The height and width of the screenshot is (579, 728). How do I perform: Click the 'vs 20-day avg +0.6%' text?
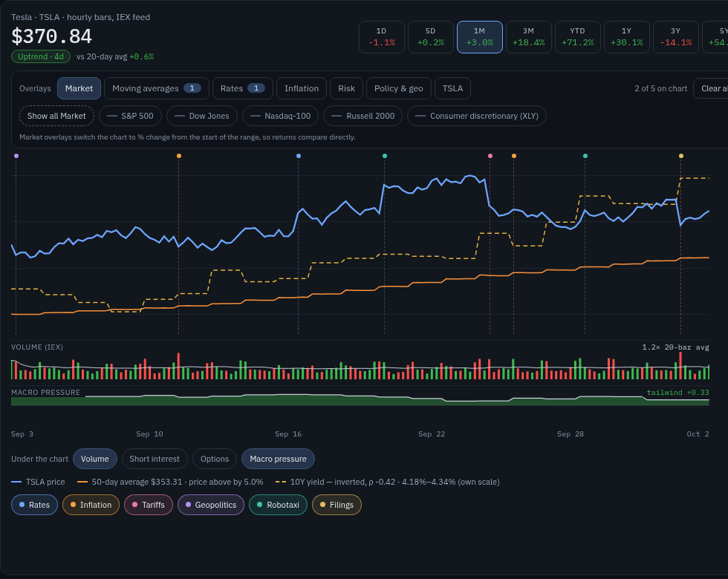pyautogui.click(x=115, y=56)
